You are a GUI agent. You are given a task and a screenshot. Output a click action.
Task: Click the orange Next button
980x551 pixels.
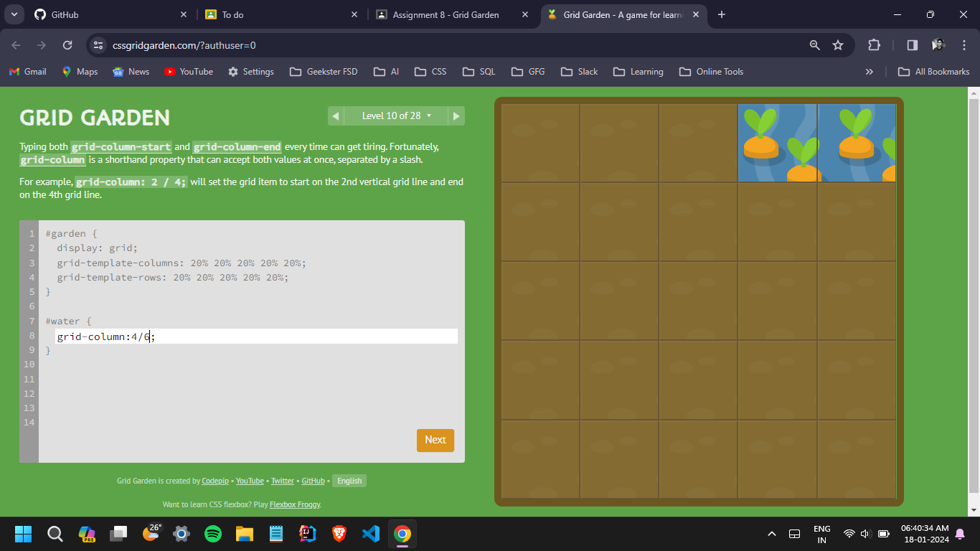tap(435, 440)
